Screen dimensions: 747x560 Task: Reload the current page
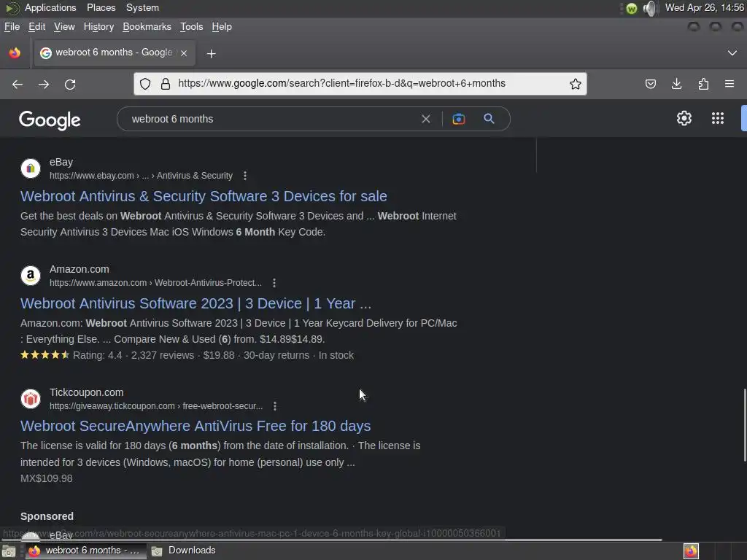tap(70, 85)
